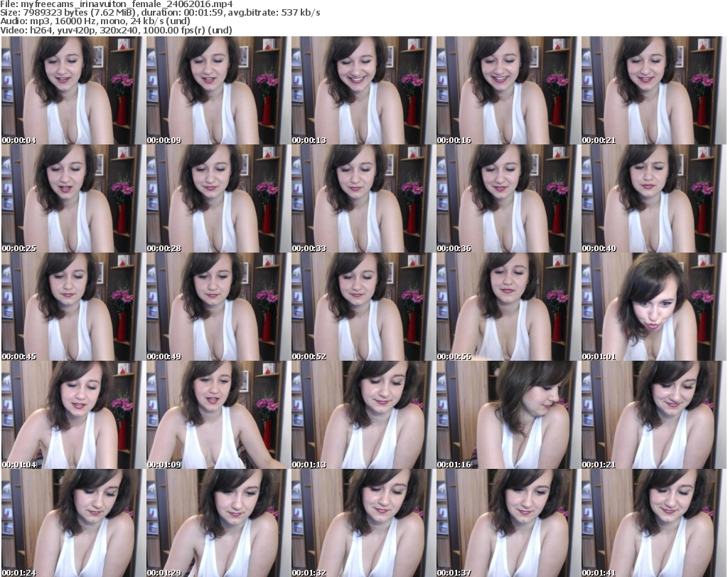
Task: Pick the frame stamped 00:00:56
Action: (509, 307)
